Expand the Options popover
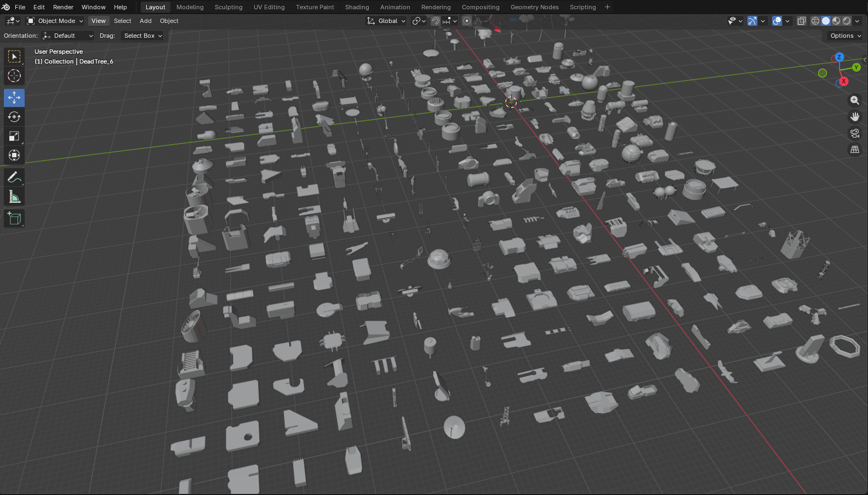The image size is (868, 495). point(846,36)
